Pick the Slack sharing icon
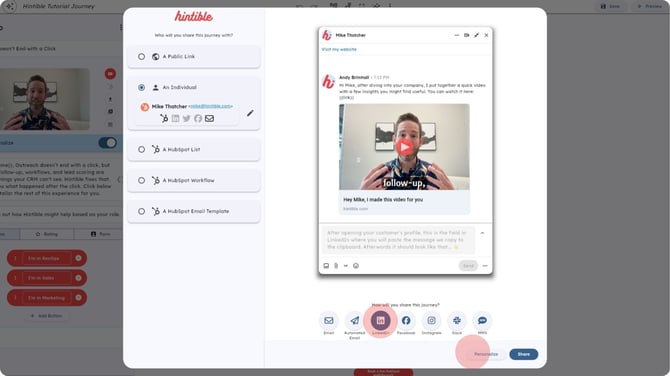670x376 pixels. 457,320
